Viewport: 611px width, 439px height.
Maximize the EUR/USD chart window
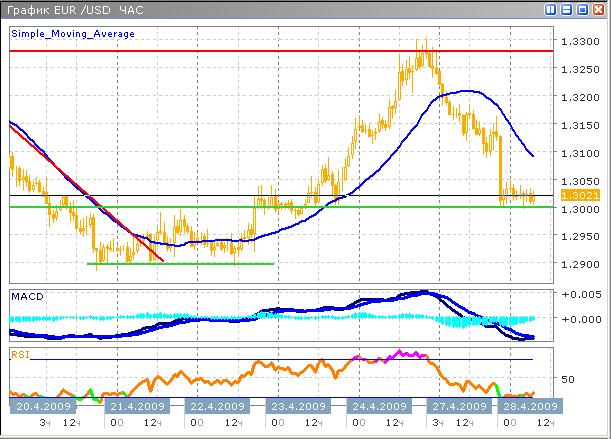point(582,9)
